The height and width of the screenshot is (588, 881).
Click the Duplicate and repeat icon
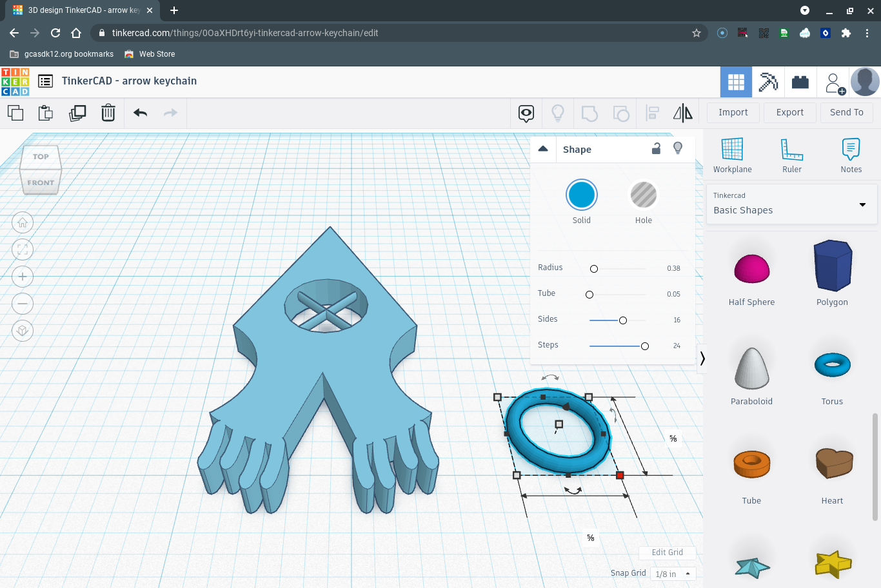point(77,113)
